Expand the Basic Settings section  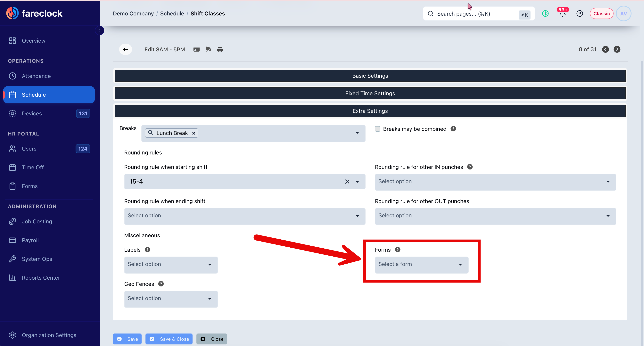[x=370, y=76]
